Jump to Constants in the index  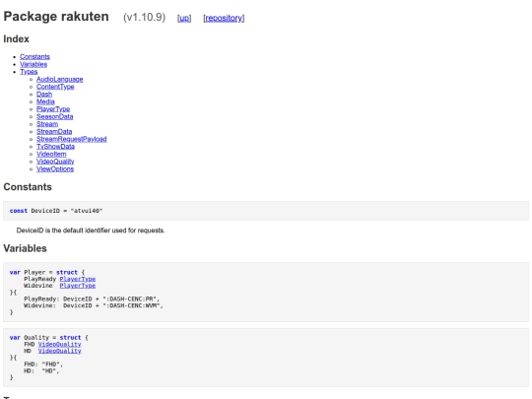coord(34,57)
